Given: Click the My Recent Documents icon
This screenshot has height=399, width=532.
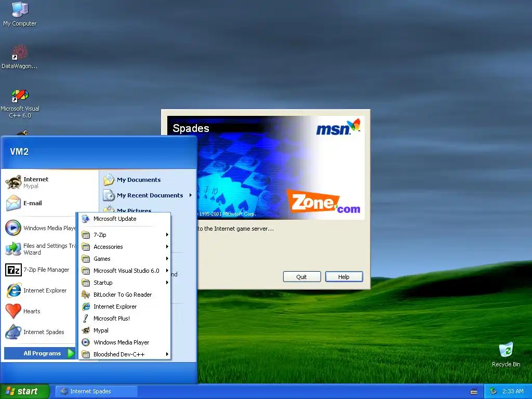Looking at the screenshot, I should [x=109, y=195].
